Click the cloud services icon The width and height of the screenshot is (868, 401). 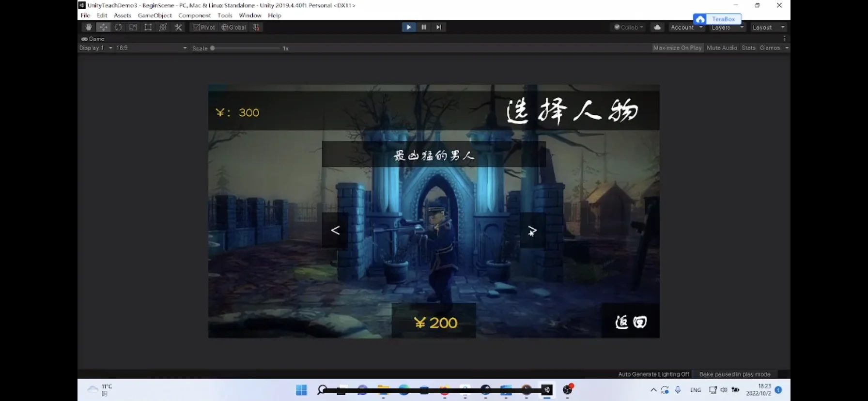(657, 27)
